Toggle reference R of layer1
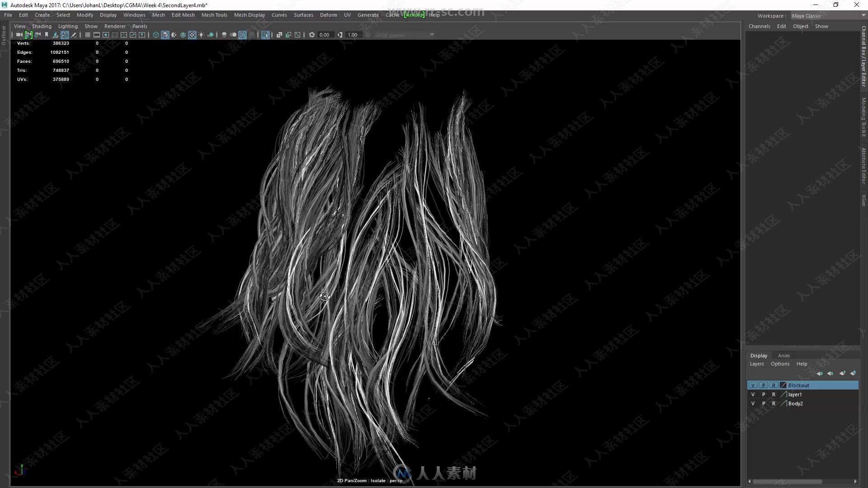868x488 pixels. tap(774, 394)
